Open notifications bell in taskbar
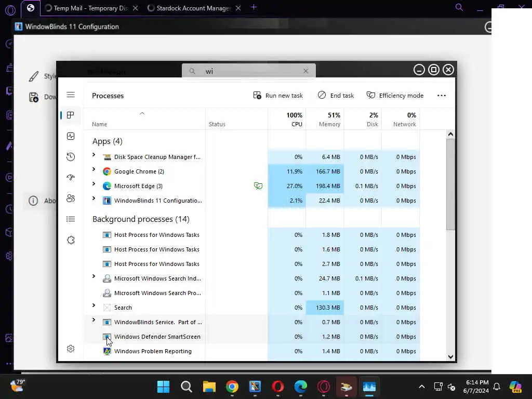Screen dimensions: 532x399 (497, 387)
